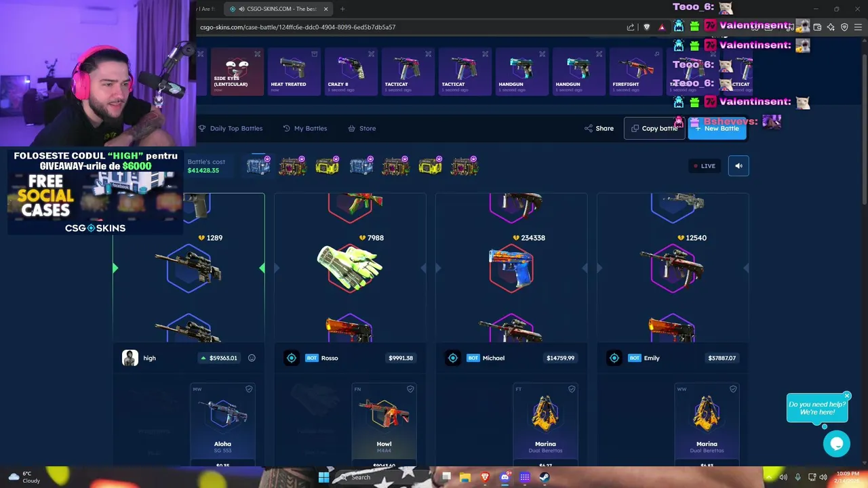Image resolution: width=868 pixels, height=488 pixels.
Task: Open the My Battles tab
Action: (304, 128)
